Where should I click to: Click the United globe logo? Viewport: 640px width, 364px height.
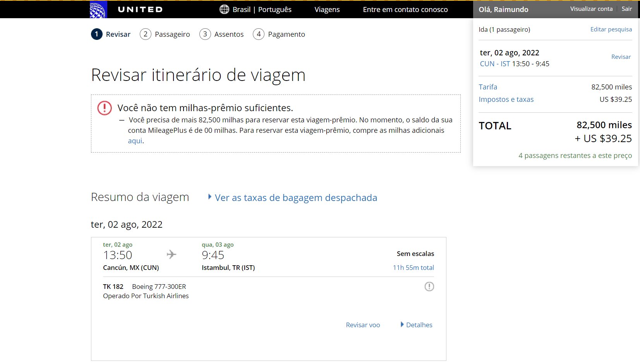(x=98, y=9)
